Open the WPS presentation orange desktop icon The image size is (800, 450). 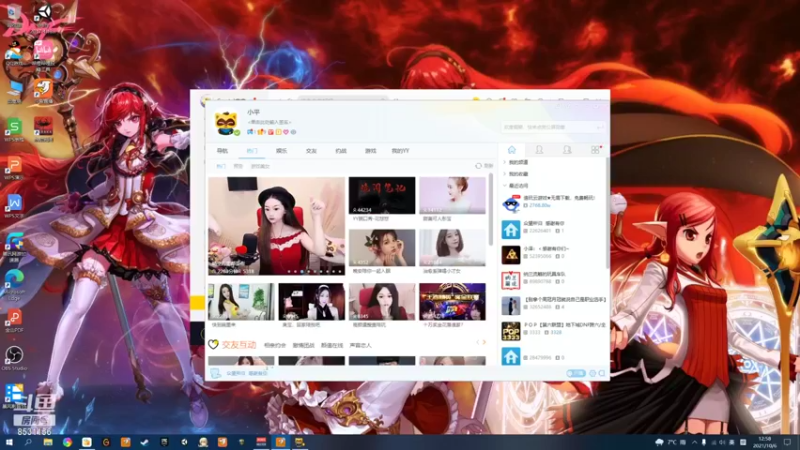(14, 167)
